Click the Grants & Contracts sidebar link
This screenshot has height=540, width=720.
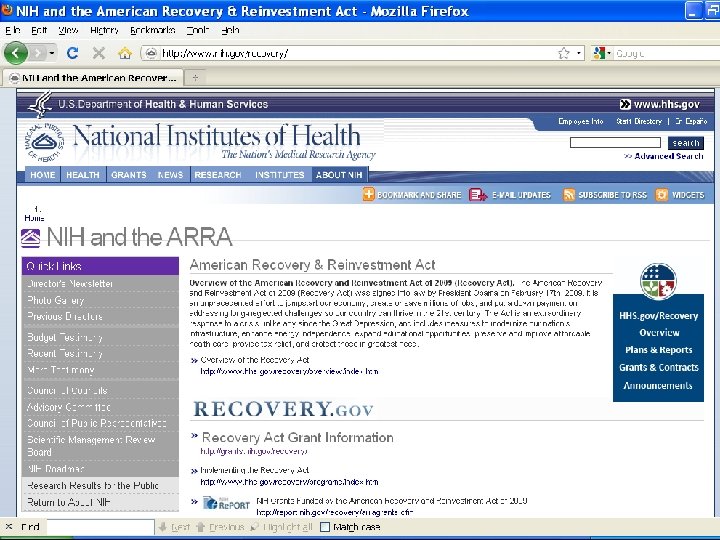[x=658, y=367]
